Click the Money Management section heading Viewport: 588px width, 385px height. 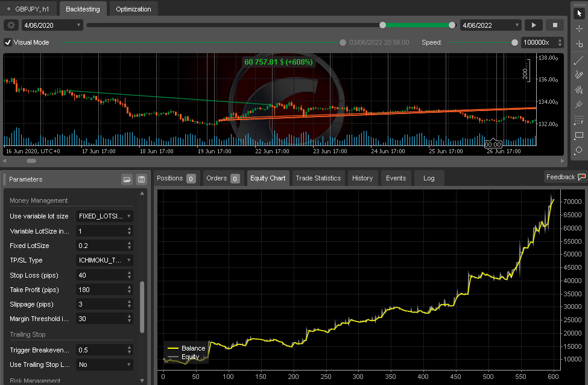tap(39, 200)
